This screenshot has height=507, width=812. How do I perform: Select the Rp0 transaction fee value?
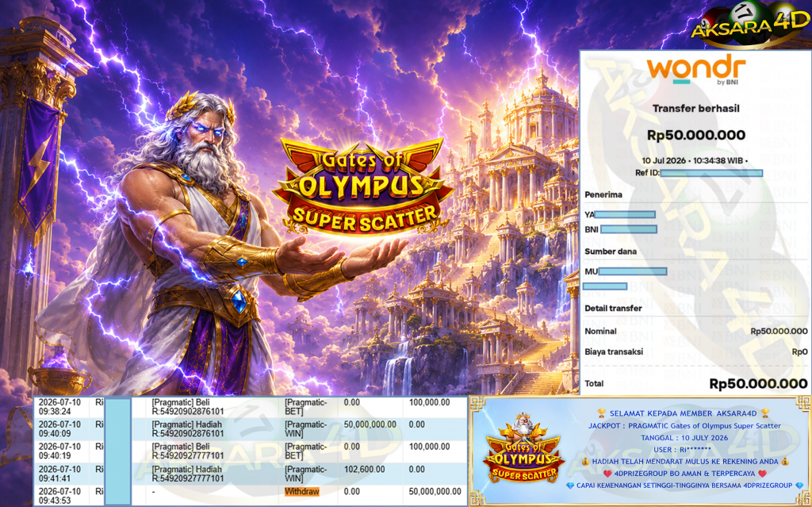799,351
